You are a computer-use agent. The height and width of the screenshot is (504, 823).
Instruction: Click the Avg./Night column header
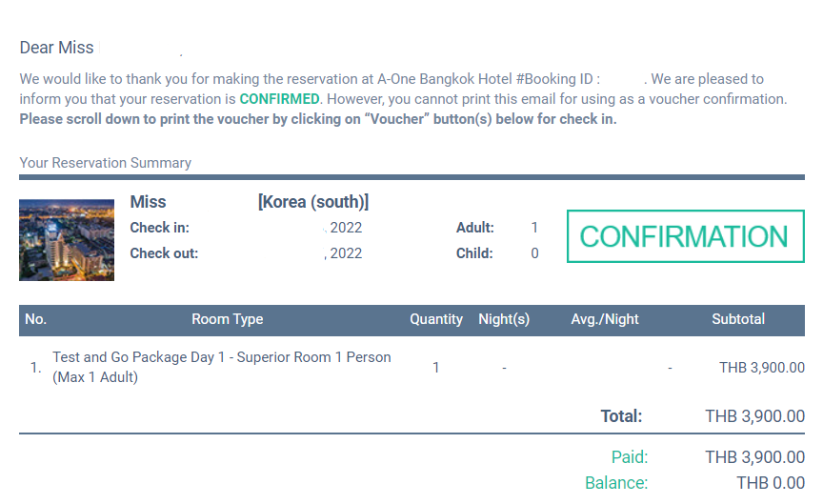pyautogui.click(x=605, y=319)
